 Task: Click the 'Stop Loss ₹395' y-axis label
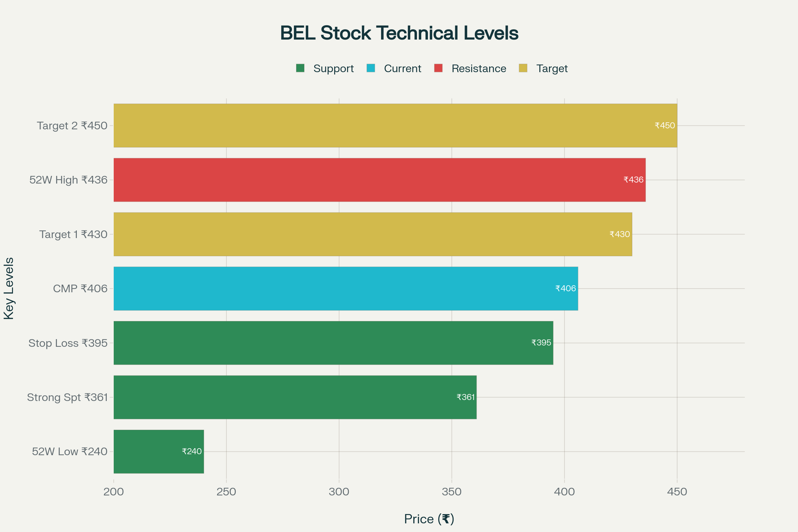(68, 343)
